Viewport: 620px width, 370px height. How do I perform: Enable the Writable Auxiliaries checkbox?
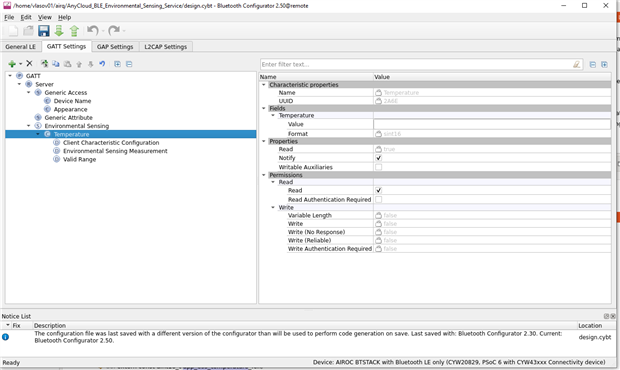point(378,167)
